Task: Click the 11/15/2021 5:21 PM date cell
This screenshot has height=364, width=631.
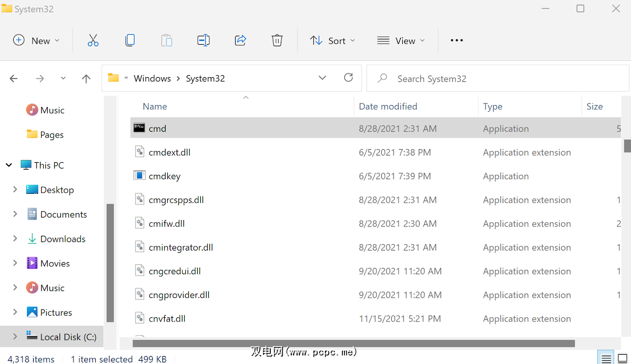Action: point(400,318)
